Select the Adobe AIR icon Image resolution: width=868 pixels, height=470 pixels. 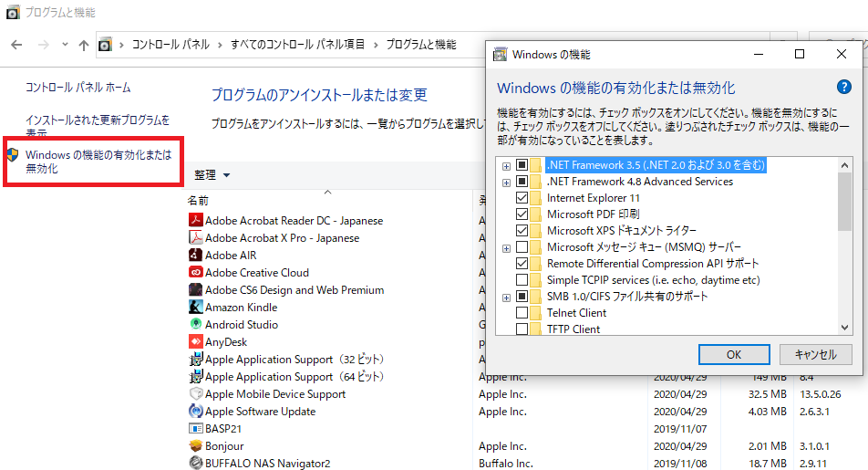click(195, 255)
